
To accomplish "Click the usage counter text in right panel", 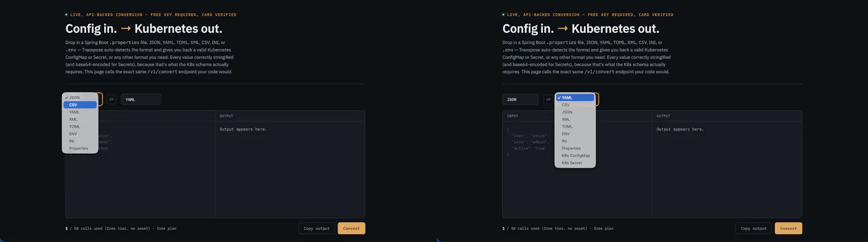I will tap(558, 228).
